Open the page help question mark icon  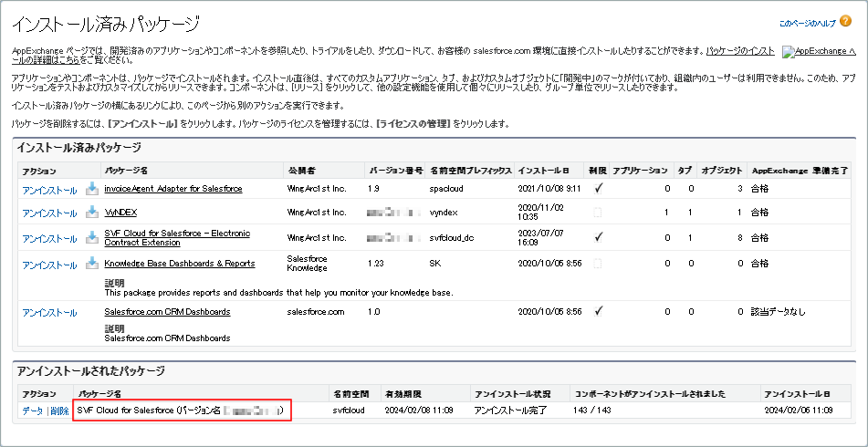(x=845, y=22)
